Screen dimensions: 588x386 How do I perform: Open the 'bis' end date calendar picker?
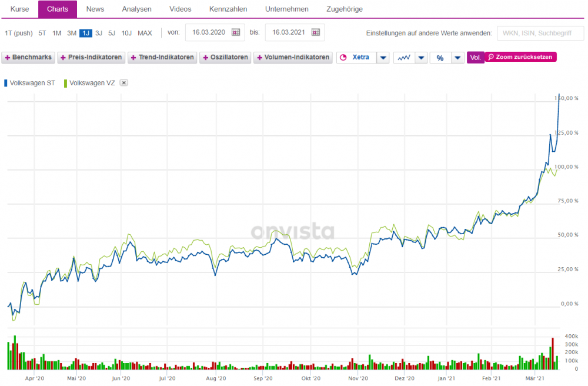pos(316,32)
